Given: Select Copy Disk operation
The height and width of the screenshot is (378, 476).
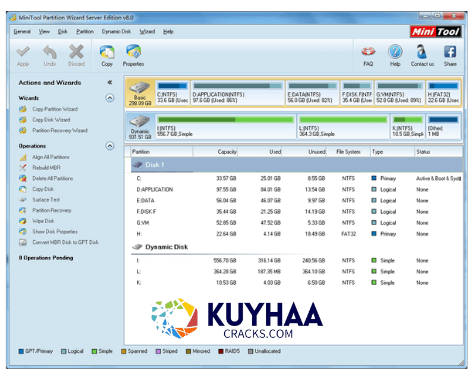Looking at the screenshot, I should tap(43, 189).
